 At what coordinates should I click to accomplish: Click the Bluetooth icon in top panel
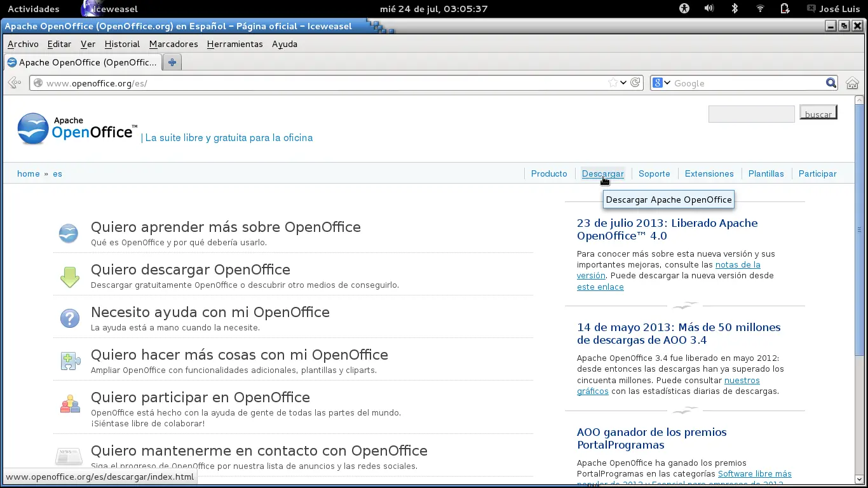pos(735,8)
